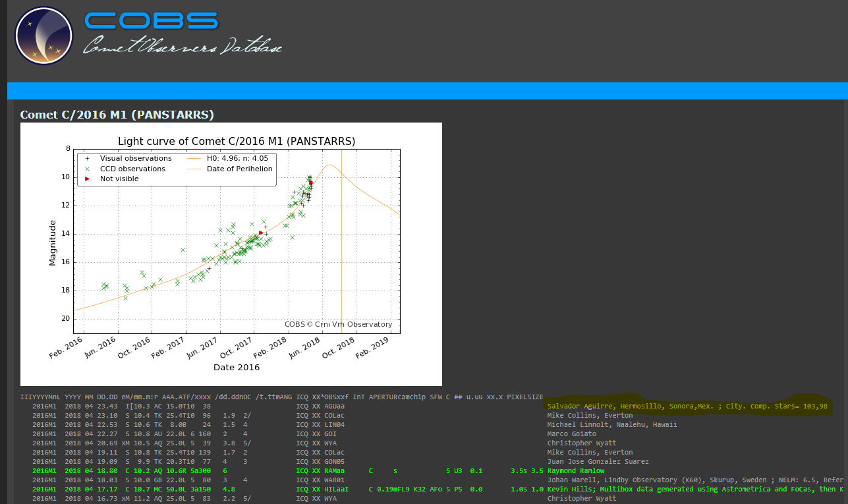
Task: Click observer code WAR01
Action: point(334,480)
